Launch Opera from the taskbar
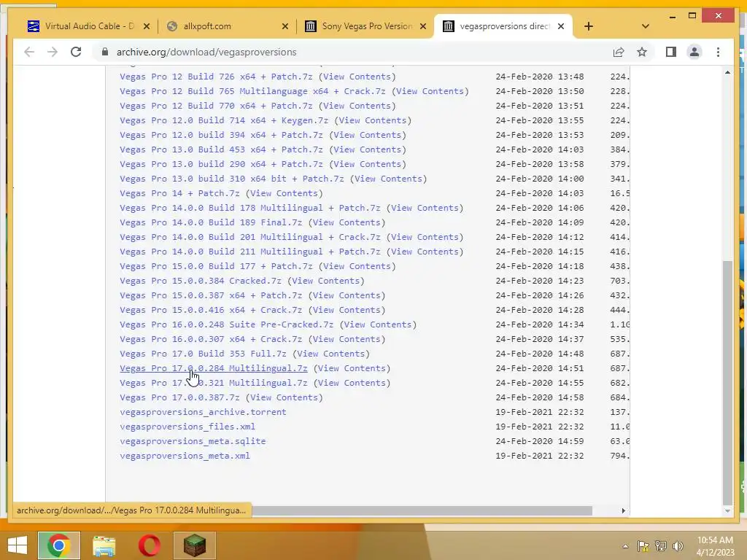This screenshot has height=560, width=747. pos(149,545)
